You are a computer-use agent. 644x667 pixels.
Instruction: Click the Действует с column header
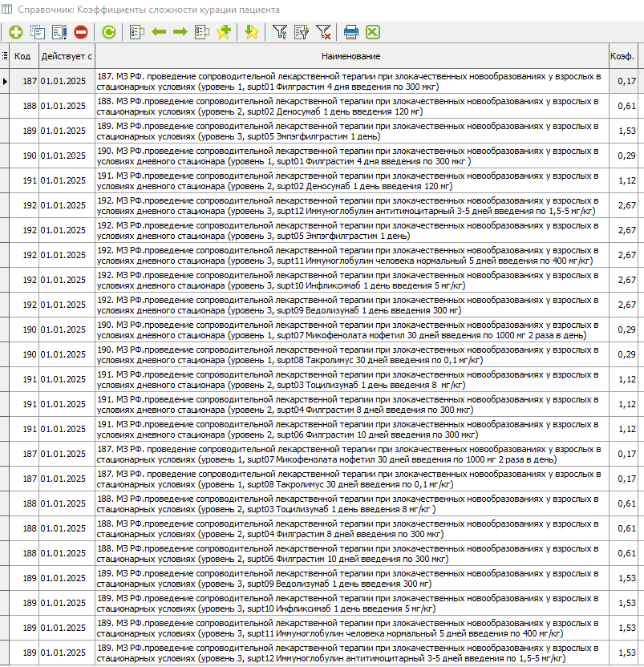tap(67, 56)
